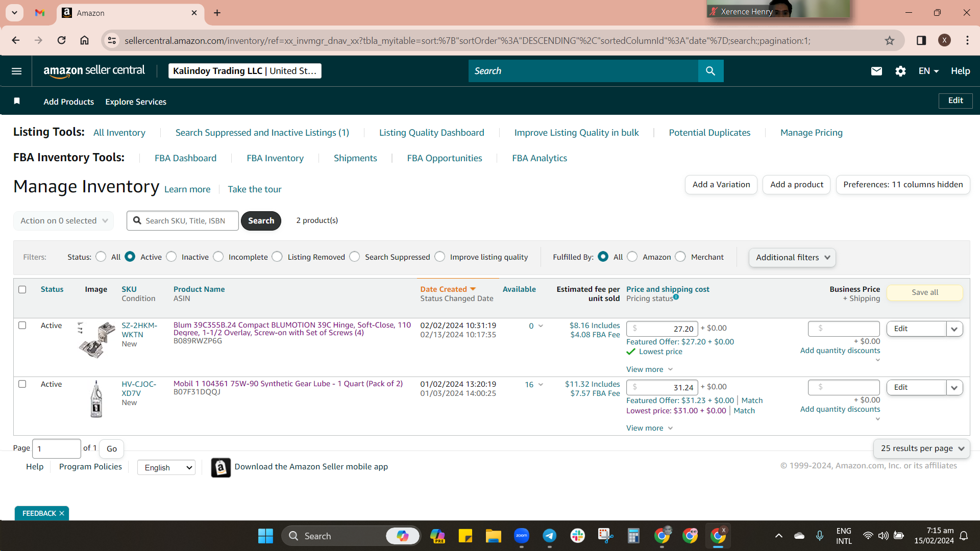
Task: Select the Inactive status filter
Action: (171, 257)
